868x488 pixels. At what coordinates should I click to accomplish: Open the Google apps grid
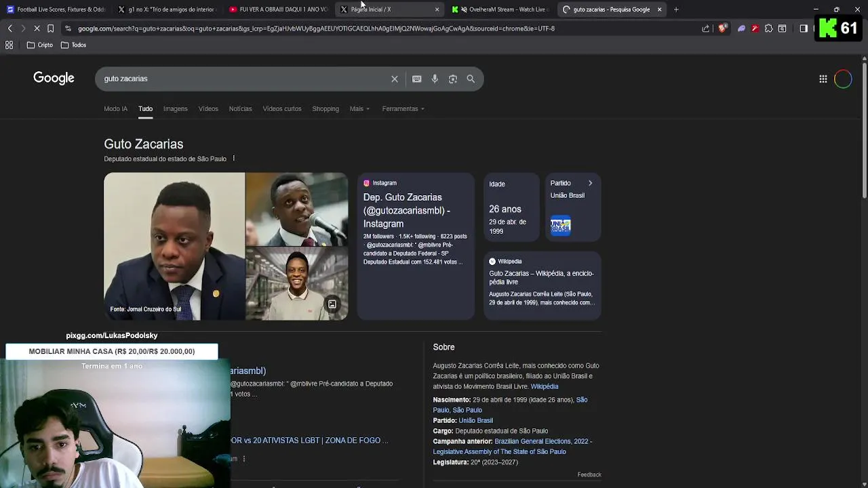click(x=823, y=79)
